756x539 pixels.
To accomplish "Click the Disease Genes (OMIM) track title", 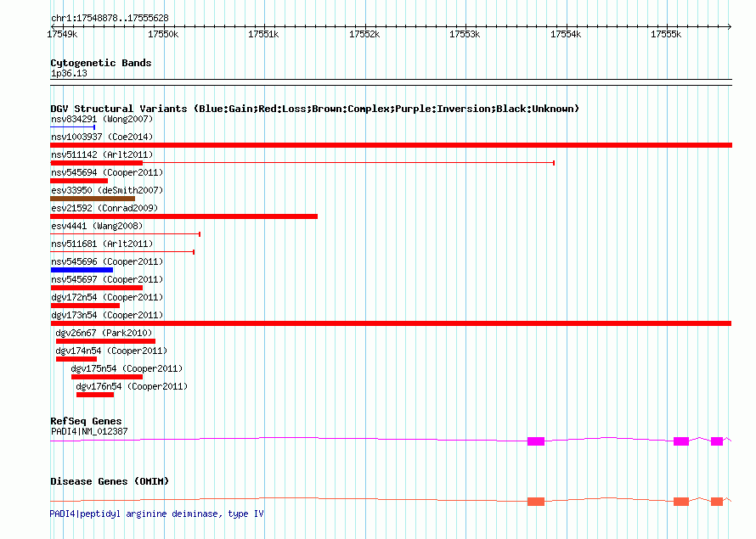I will coord(110,481).
